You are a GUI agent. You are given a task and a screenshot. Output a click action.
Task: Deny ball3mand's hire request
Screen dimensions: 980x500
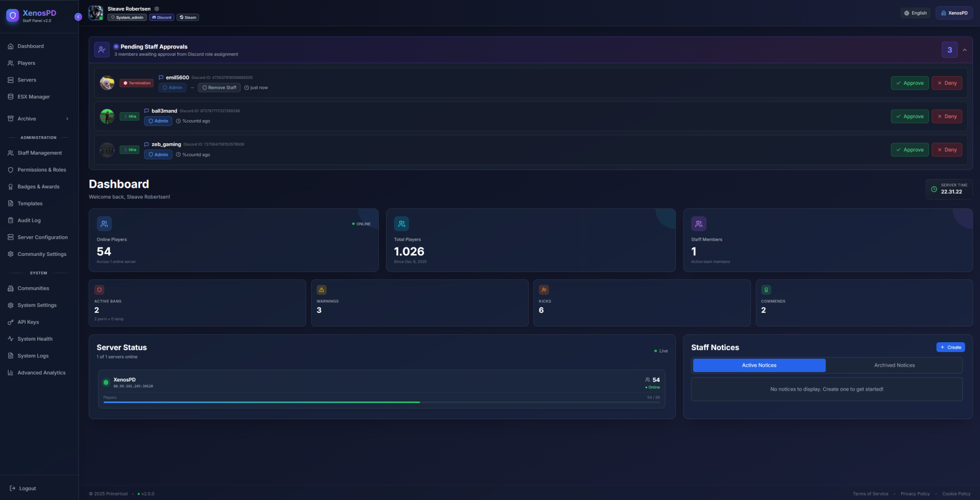[947, 117]
